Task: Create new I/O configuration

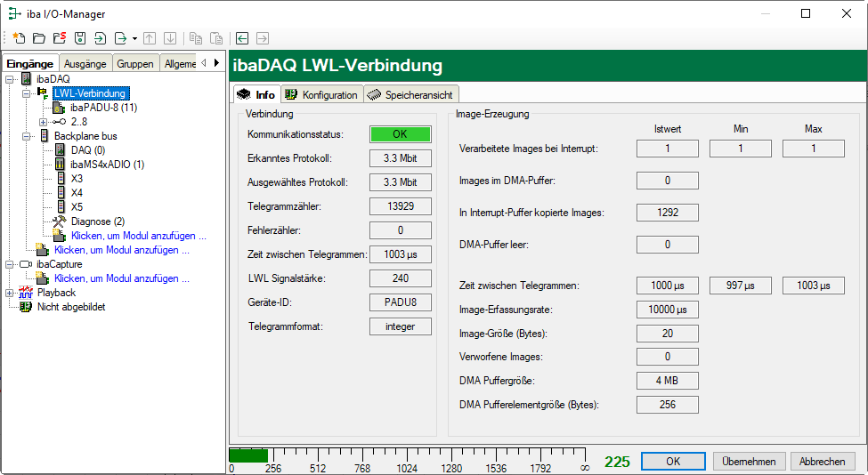Action: [19, 38]
